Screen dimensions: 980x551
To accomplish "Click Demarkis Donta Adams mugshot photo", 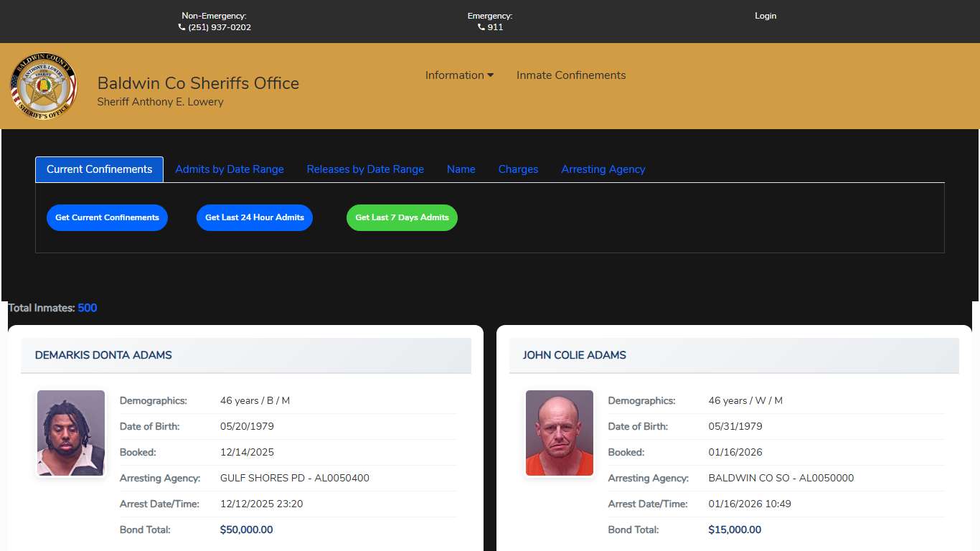I will tap(71, 433).
